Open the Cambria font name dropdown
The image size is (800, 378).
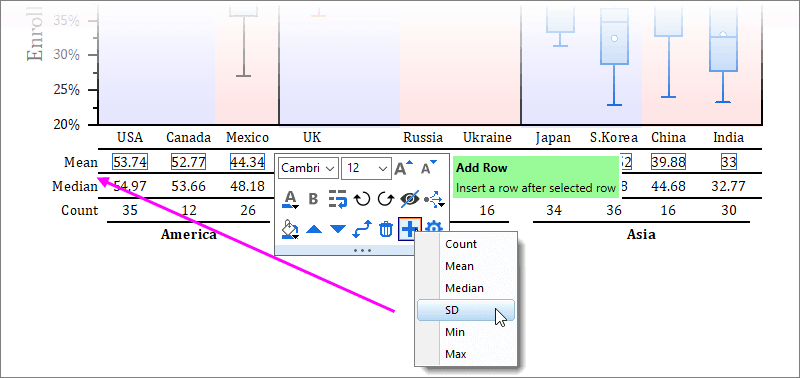click(x=309, y=168)
